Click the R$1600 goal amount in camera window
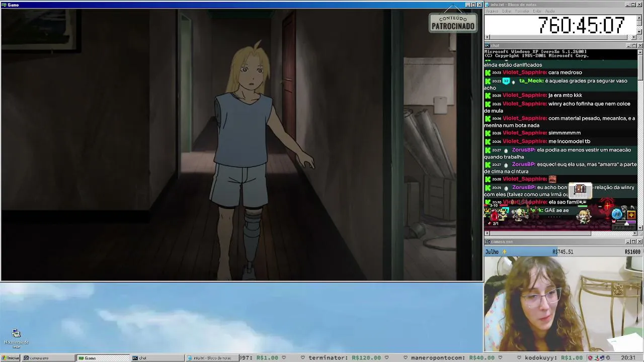 (632, 252)
